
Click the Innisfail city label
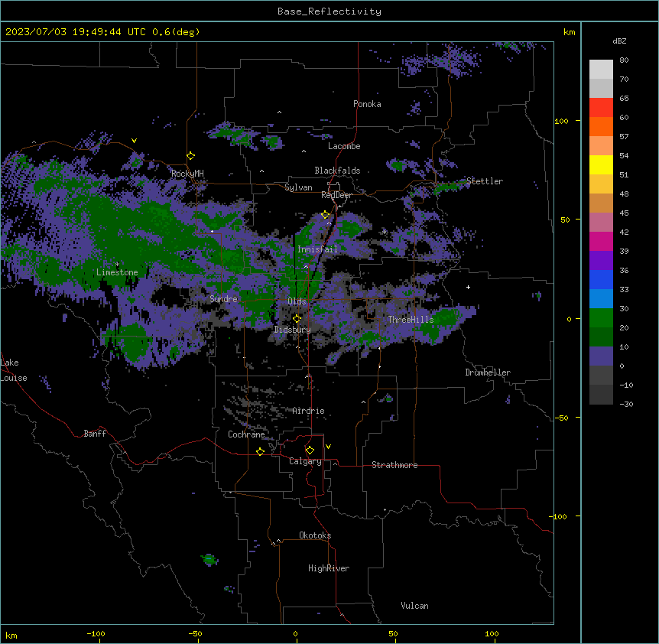click(x=317, y=249)
